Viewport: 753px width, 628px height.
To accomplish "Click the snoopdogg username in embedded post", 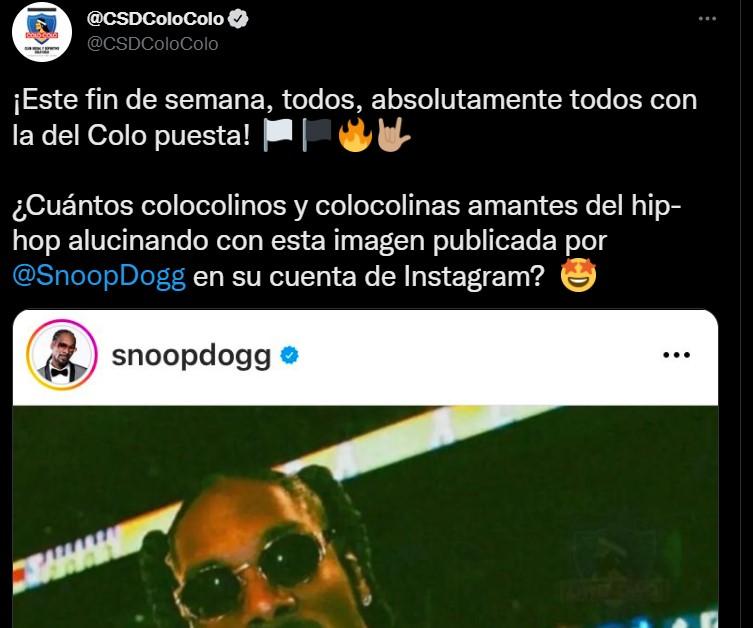I will click(x=191, y=356).
